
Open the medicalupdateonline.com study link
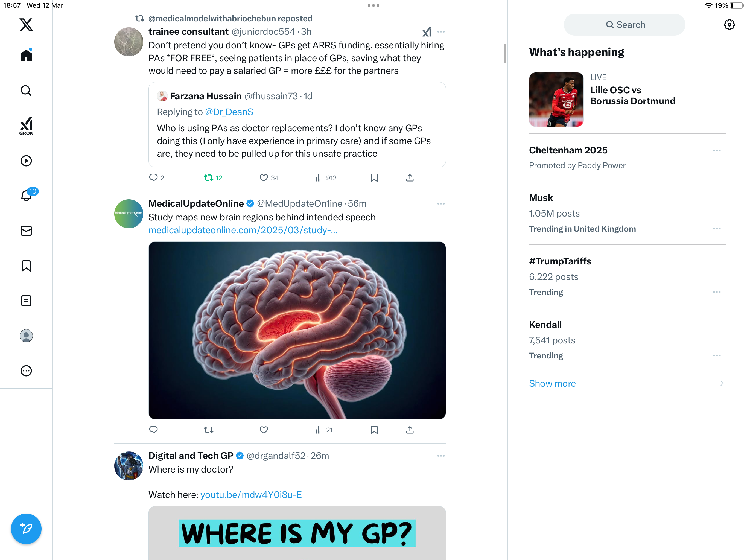[243, 230]
